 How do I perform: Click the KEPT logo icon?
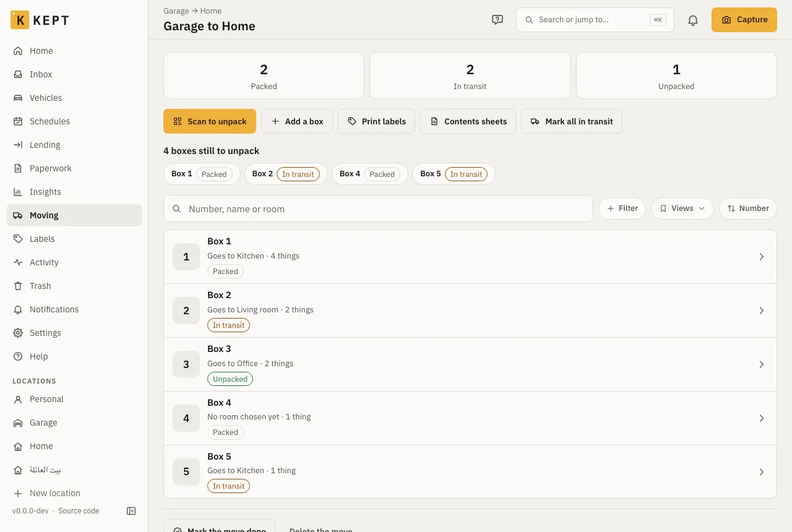[20, 20]
